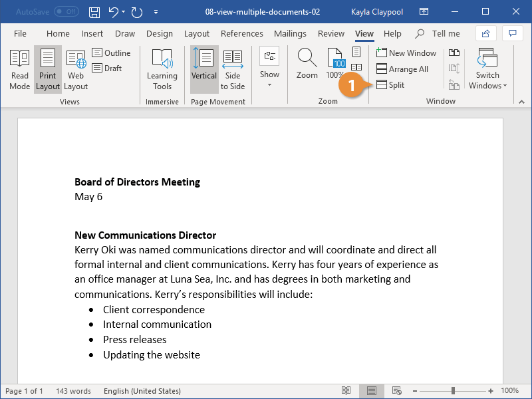Click the Split window icon
The image size is (532, 399).
coord(382,85)
